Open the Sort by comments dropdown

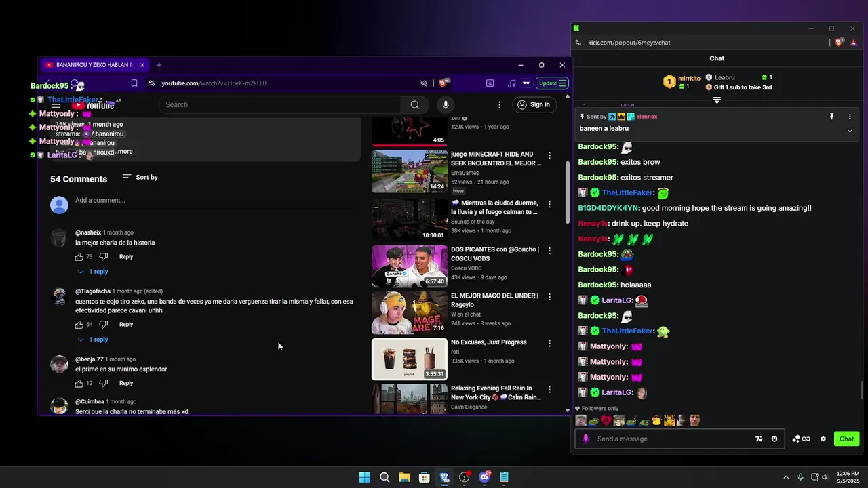point(140,178)
